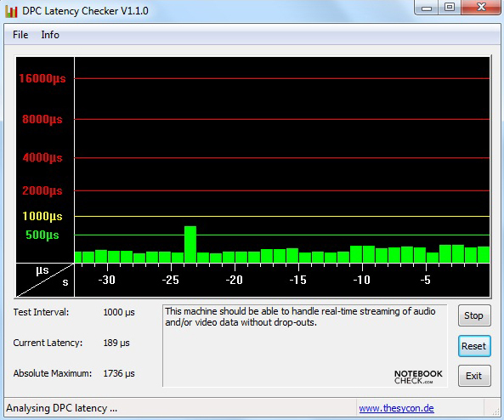The height and width of the screenshot is (420, 504).
Task: Click the -25 second time axis marker
Action: click(170, 280)
